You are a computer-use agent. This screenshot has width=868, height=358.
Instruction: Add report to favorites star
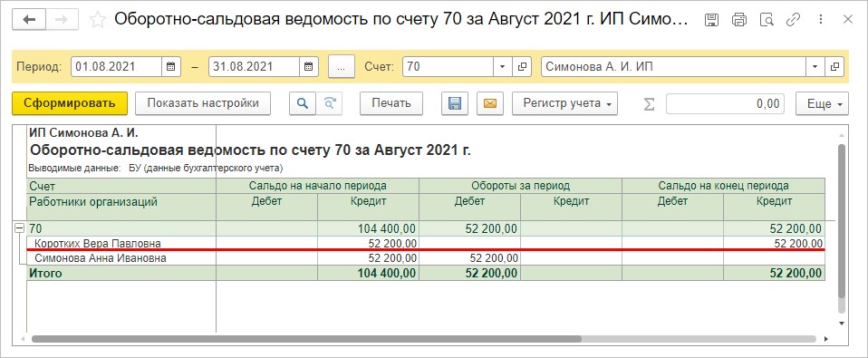click(x=98, y=20)
